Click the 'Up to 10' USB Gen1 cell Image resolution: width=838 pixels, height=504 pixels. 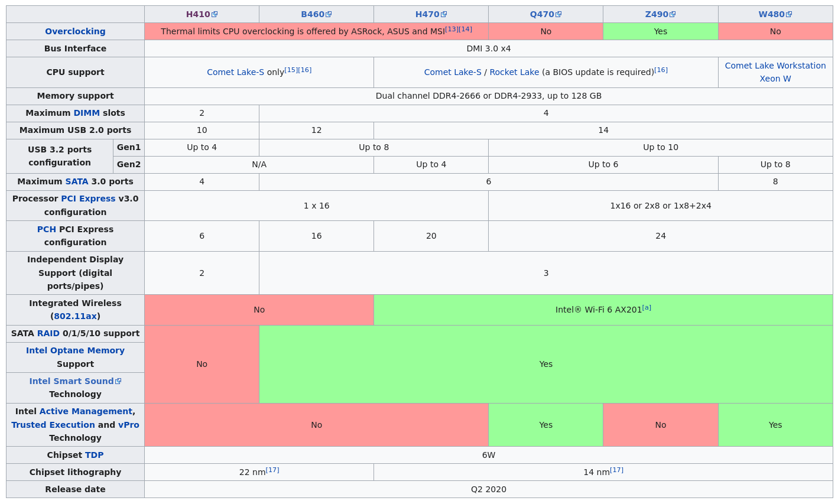661,147
